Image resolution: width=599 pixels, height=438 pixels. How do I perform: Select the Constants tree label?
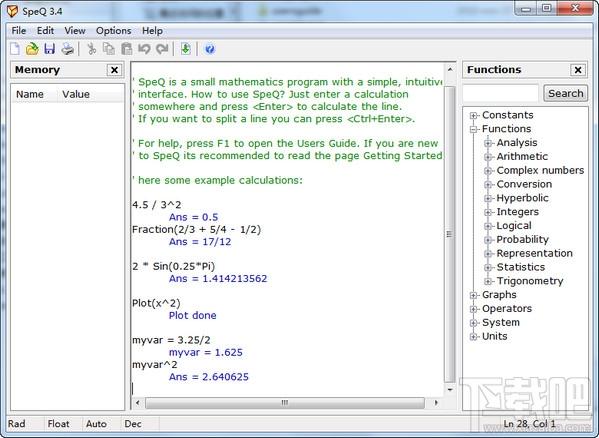tap(507, 115)
